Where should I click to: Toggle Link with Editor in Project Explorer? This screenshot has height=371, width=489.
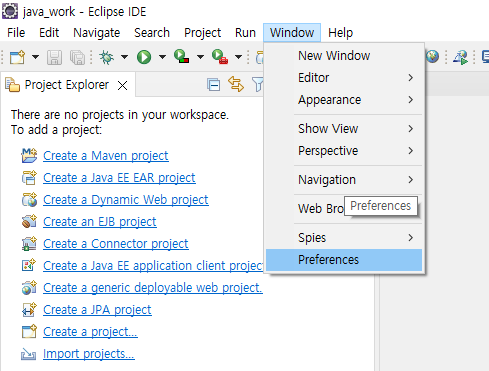coord(236,84)
